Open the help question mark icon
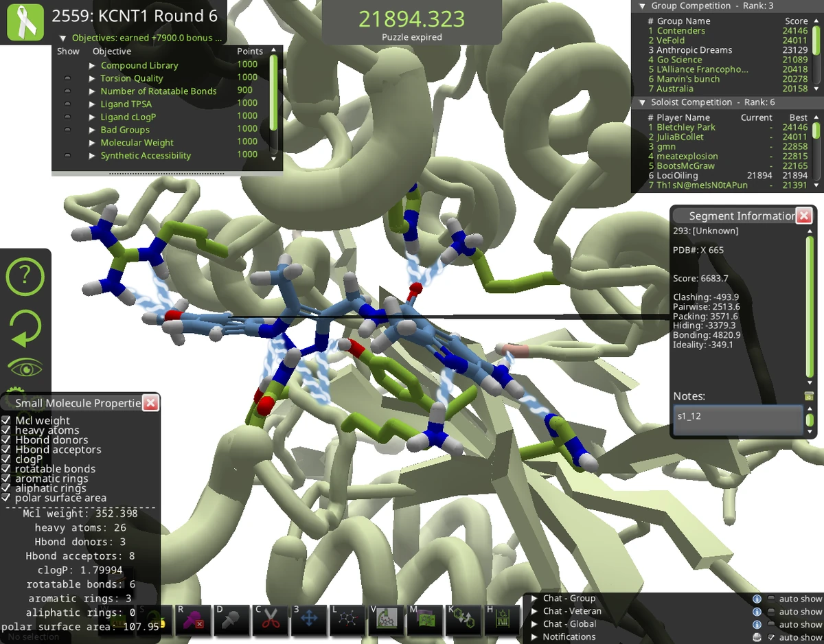The image size is (824, 644). [25, 276]
